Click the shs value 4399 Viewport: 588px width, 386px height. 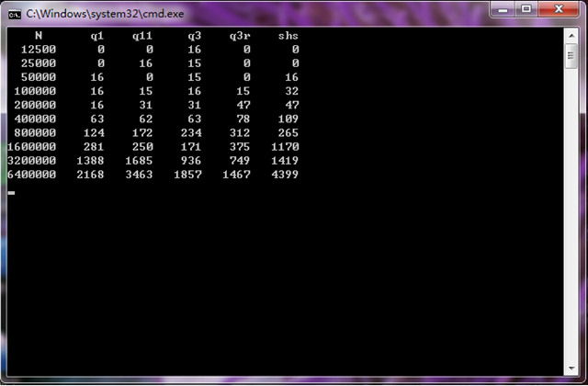[285, 175]
